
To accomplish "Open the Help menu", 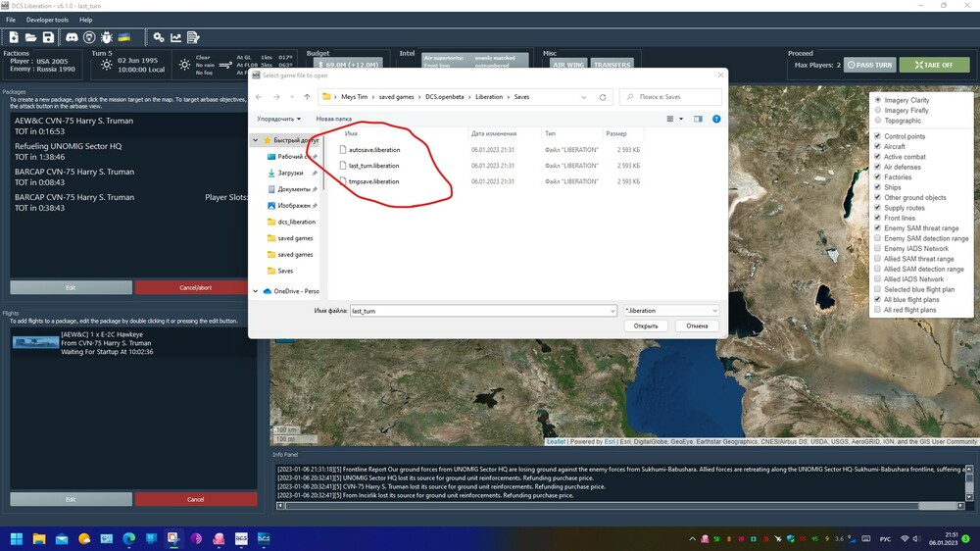I will [86, 20].
